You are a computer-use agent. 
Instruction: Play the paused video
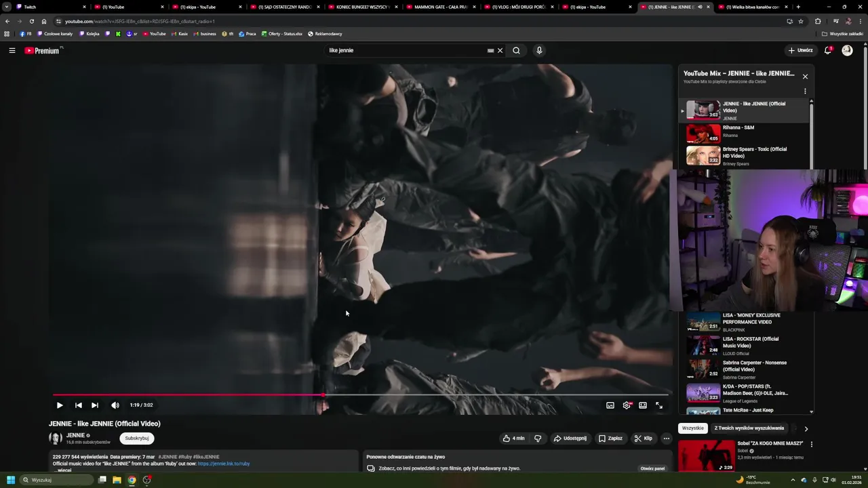click(x=60, y=405)
